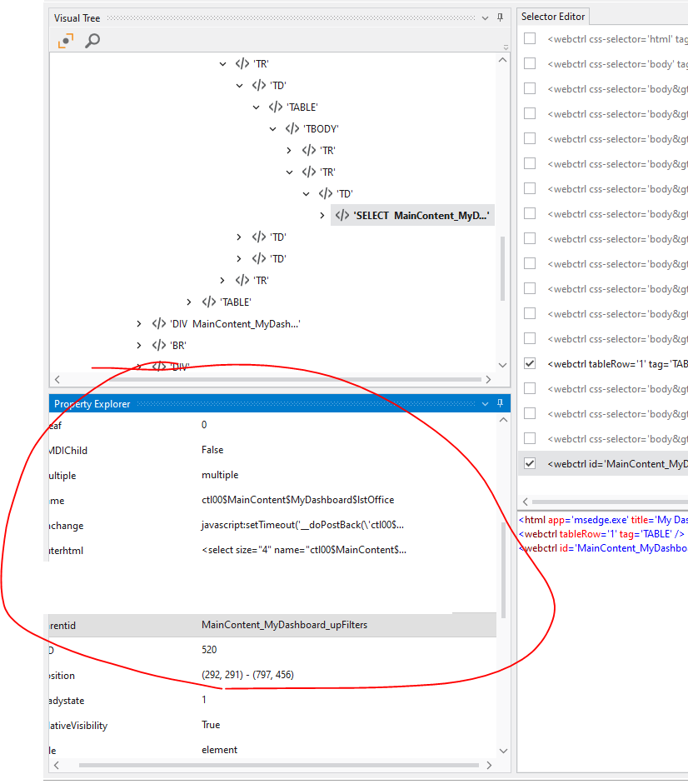Switch to the Selector Editor tab

[552, 16]
